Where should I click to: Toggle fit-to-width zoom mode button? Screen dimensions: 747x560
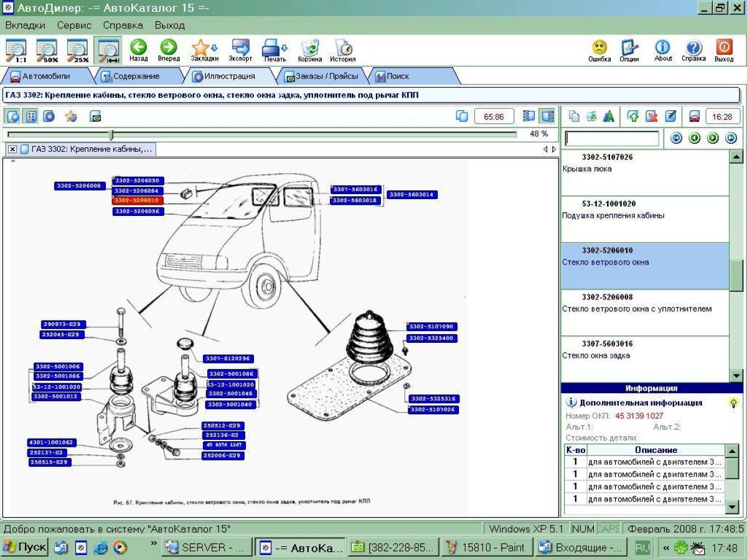click(109, 50)
